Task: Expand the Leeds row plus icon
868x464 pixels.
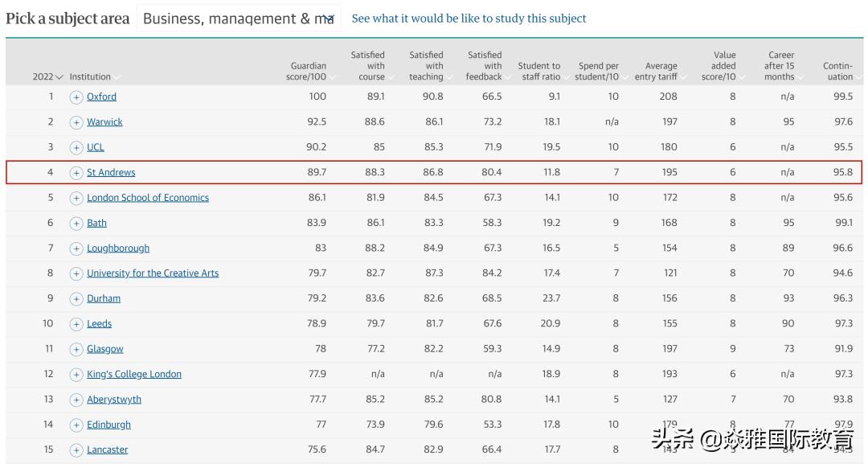Action: (76, 324)
